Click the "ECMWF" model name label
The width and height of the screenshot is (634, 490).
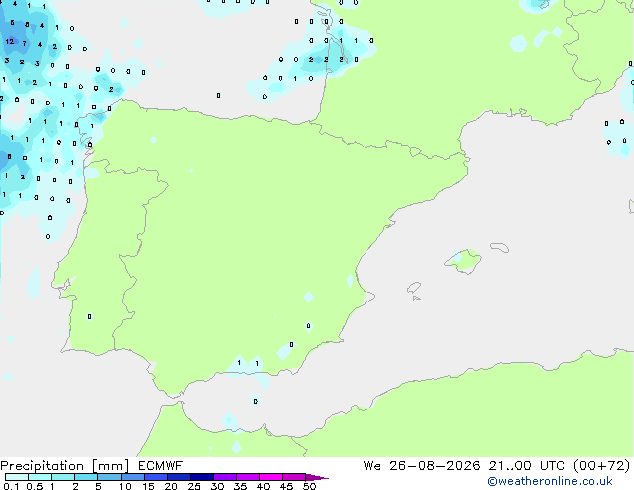[160, 465]
